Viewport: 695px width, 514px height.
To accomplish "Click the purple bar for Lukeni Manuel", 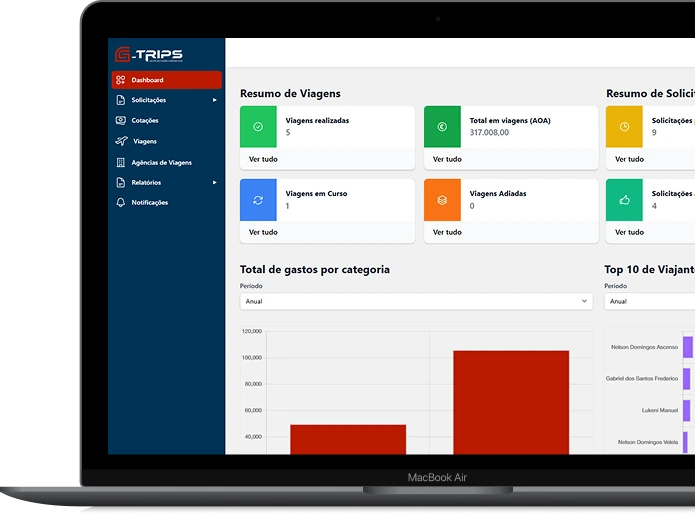I will click(x=687, y=410).
